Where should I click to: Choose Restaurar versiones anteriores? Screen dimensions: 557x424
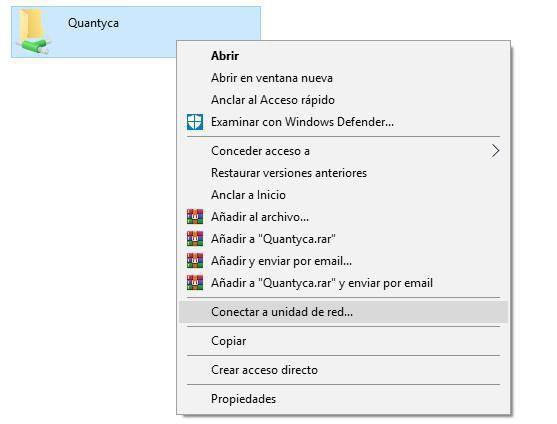[344, 173]
